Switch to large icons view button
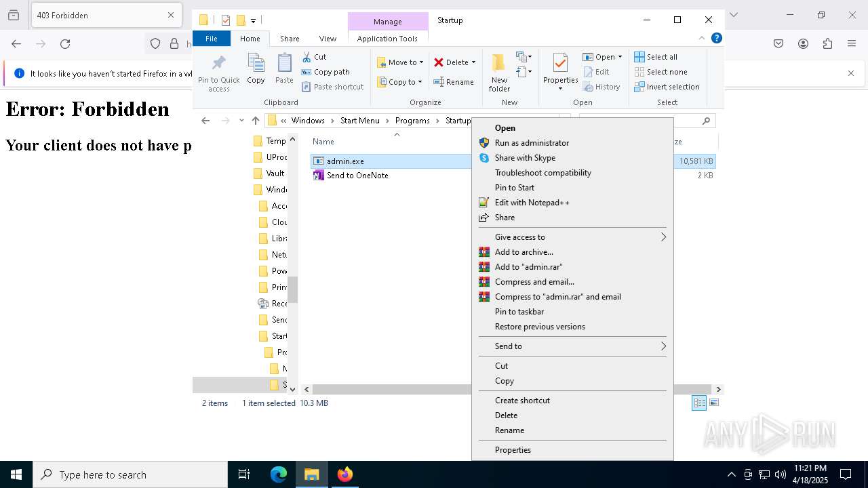The height and width of the screenshot is (488, 868). 713,403
